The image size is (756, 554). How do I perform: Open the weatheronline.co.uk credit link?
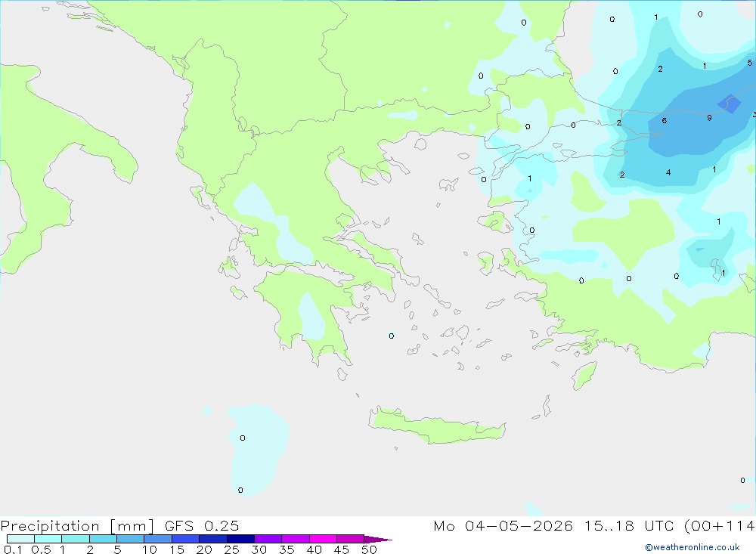pyautogui.click(x=692, y=547)
